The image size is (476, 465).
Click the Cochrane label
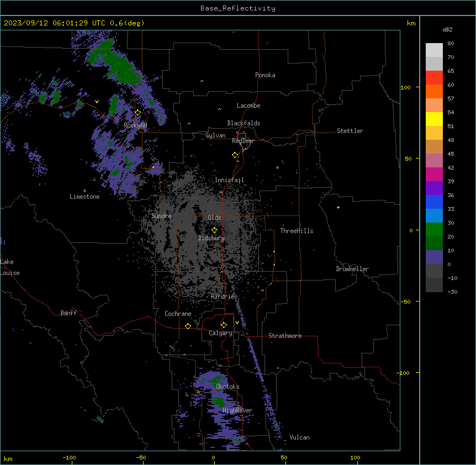click(x=178, y=314)
